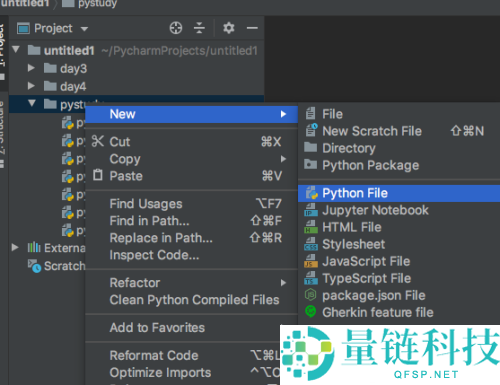Choose Python File in New submenu
Viewport: 500px width, 385px height.
[399, 193]
